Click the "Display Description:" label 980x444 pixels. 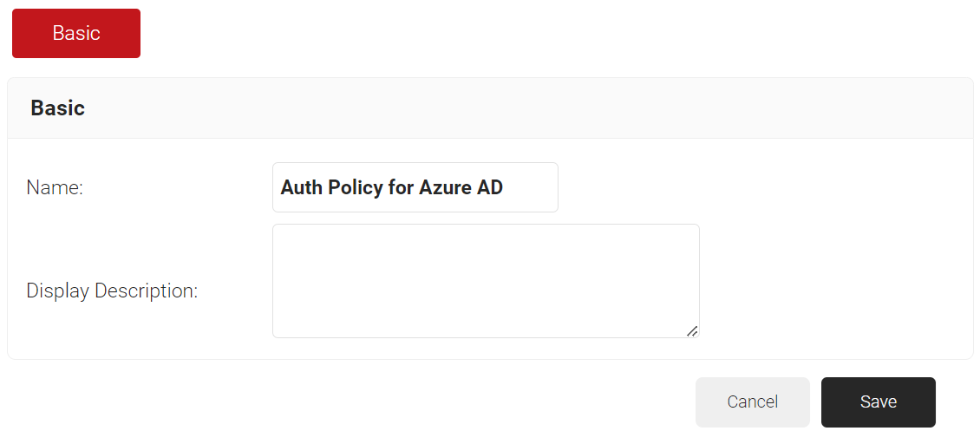[x=112, y=291]
